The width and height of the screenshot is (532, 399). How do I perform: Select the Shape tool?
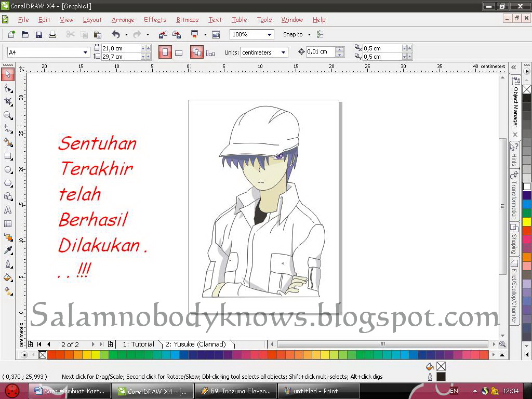tap(8, 88)
